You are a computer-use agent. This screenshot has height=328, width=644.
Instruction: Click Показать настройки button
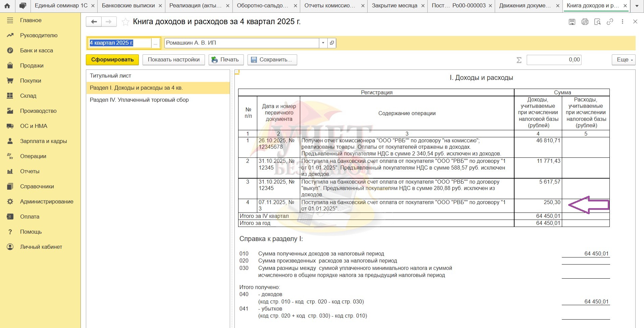174,60
